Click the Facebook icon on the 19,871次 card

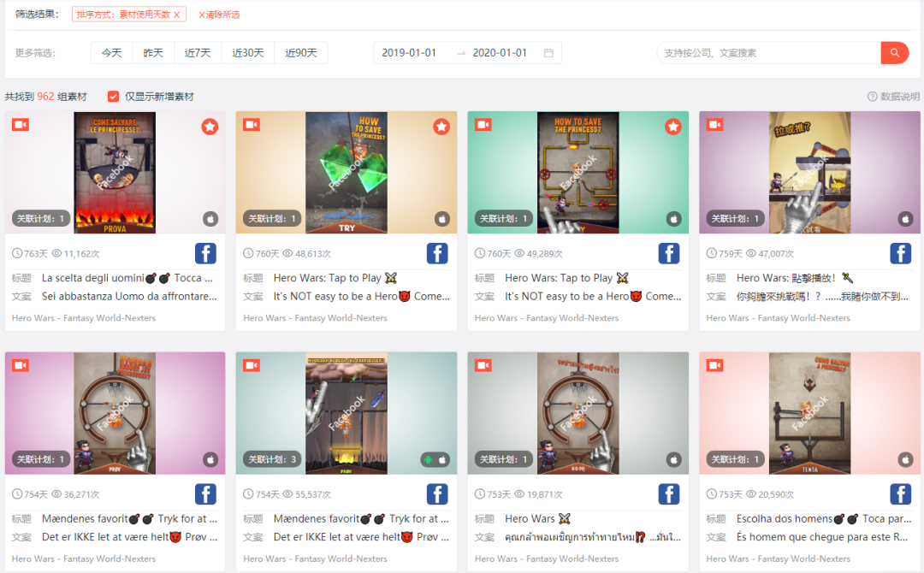click(x=669, y=494)
